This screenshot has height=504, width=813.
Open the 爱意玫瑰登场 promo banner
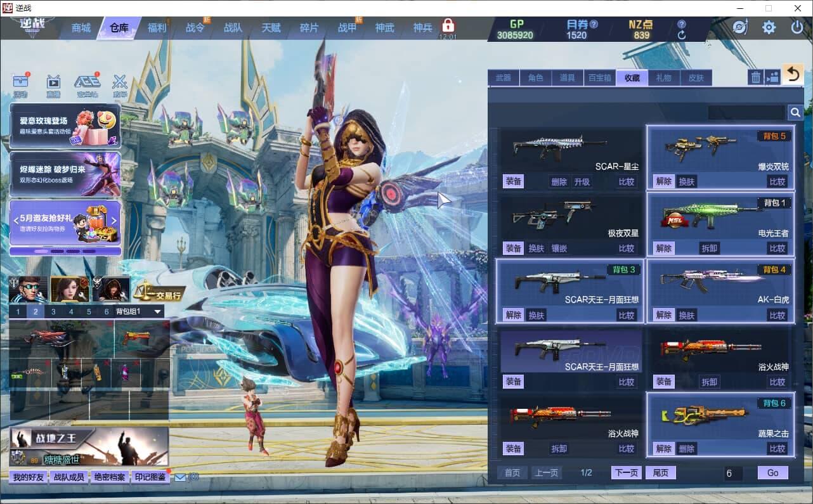coord(65,126)
